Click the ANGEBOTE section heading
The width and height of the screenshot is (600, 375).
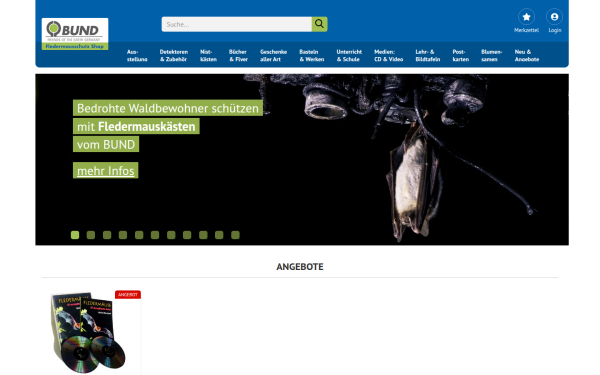click(x=300, y=267)
